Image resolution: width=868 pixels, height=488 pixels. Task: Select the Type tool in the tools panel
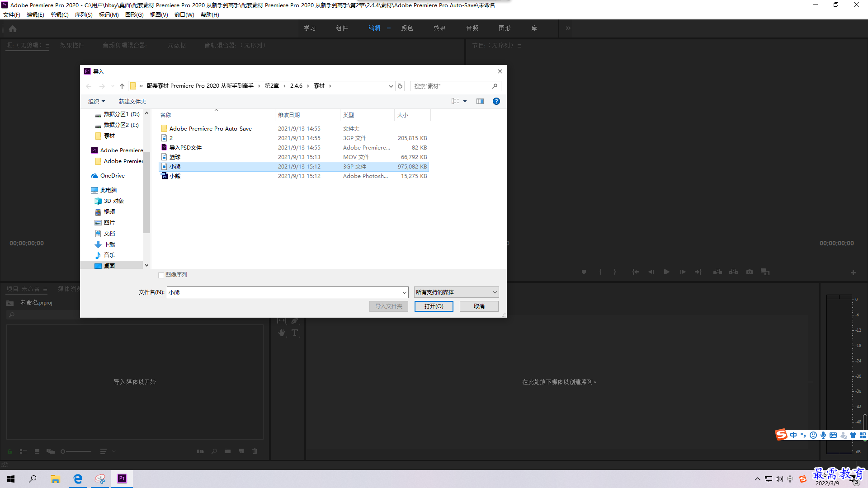[x=295, y=333]
